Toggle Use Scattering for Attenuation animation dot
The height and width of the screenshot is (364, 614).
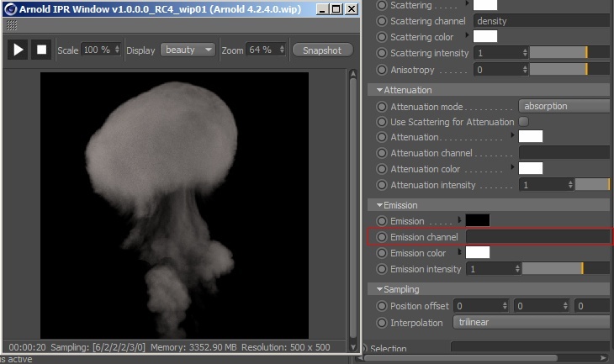coord(381,122)
